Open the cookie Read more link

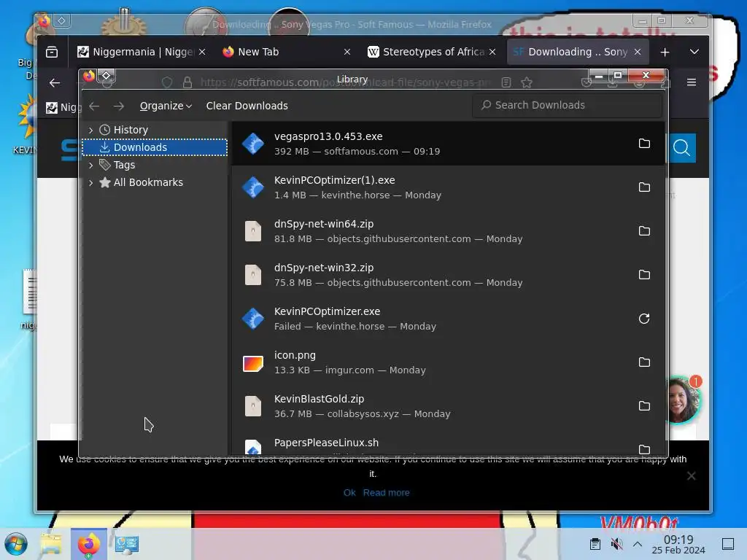[x=387, y=493]
